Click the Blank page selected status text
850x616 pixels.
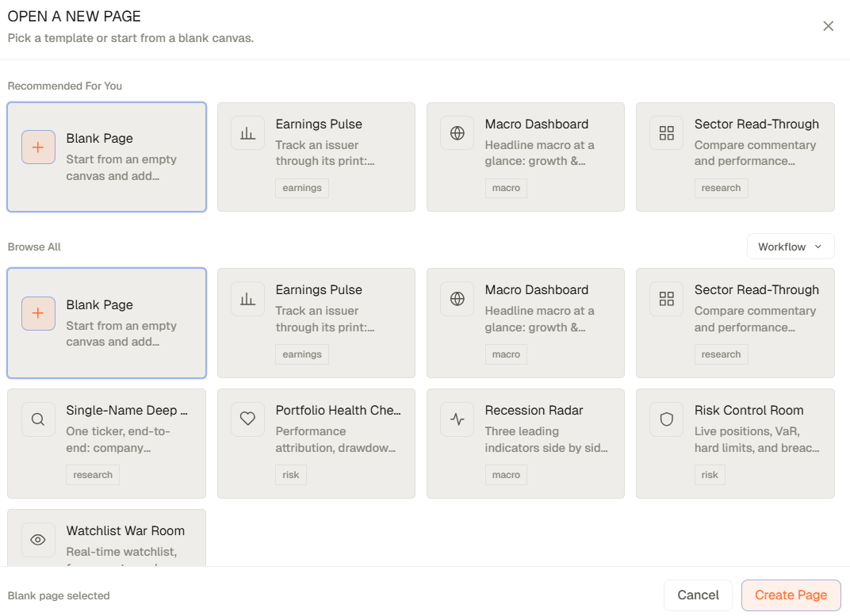(x=59, y=595)
